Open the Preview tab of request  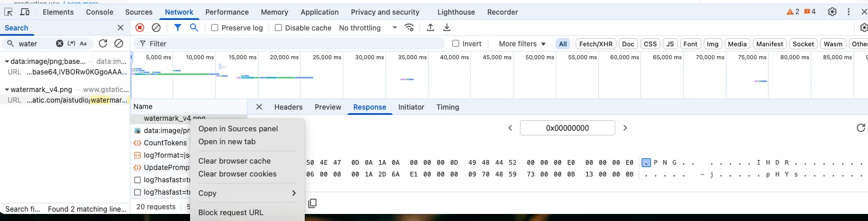(328, 107)
